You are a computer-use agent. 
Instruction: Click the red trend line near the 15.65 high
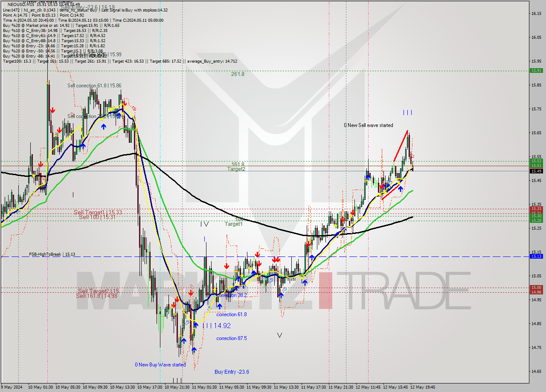point(401,145)
